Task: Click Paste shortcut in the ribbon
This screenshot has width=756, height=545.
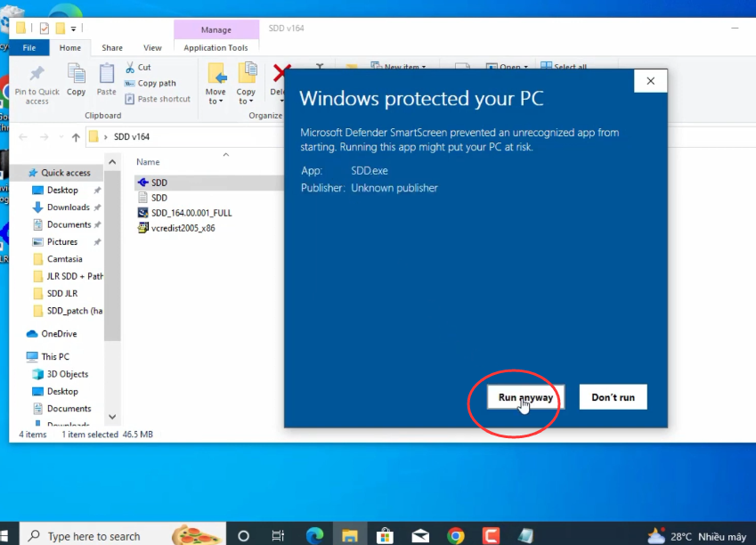Action: [158, 99]
